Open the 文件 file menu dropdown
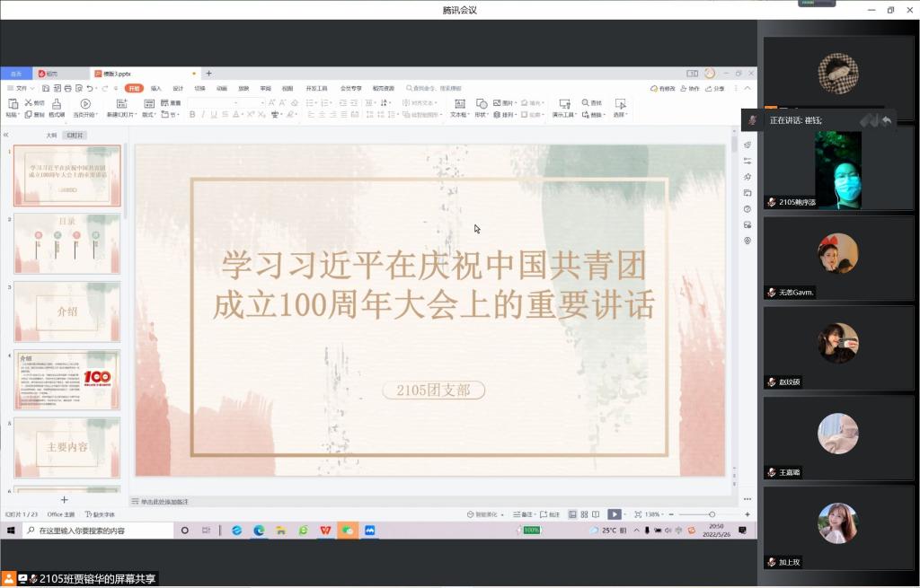 (x=22, y=88)
